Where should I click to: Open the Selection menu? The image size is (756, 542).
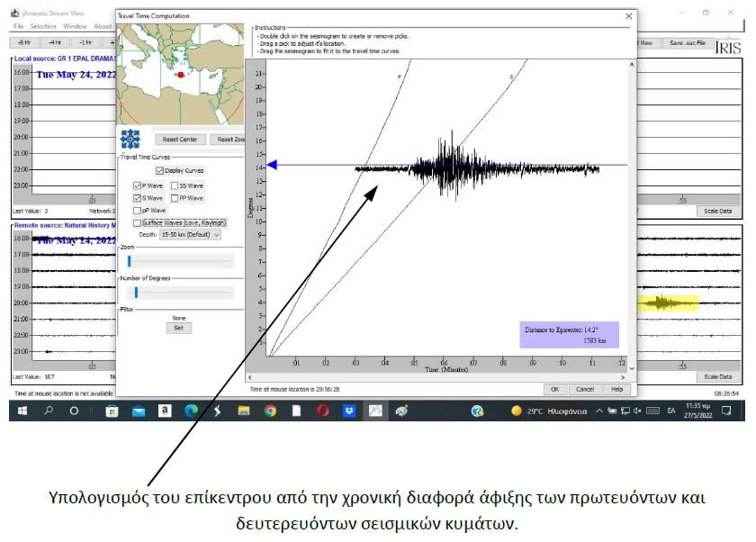[x=43, y=26]
